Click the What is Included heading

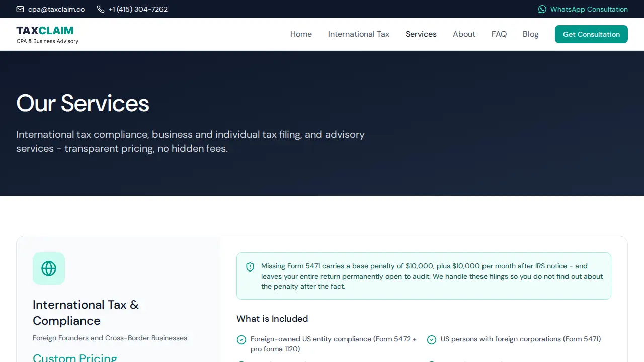point(272,319)
